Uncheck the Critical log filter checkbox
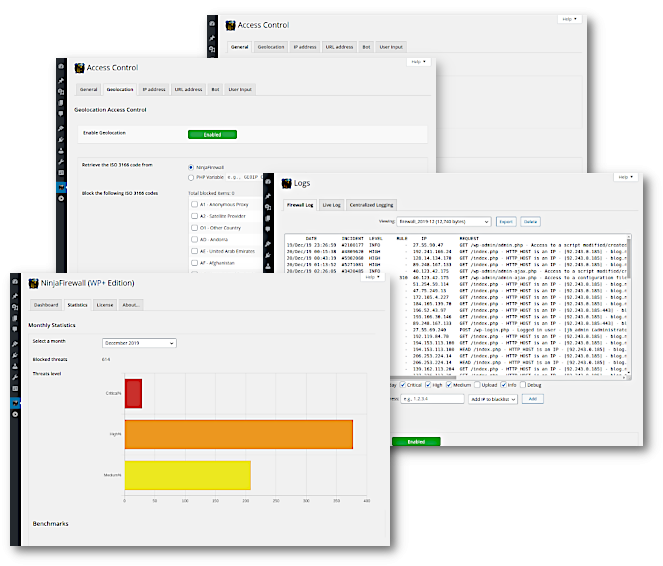Viewport: 663px width, 566px height. [x=403, y=384]
